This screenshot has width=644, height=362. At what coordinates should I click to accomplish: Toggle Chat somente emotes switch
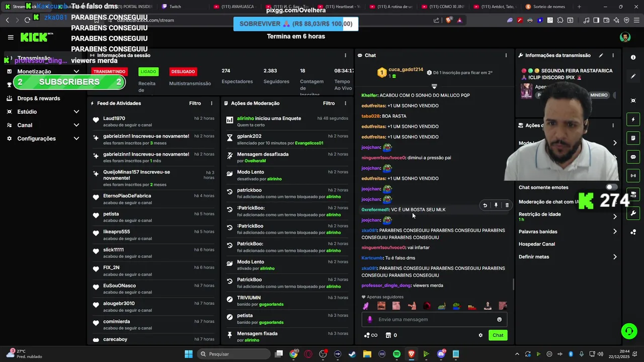611,187
